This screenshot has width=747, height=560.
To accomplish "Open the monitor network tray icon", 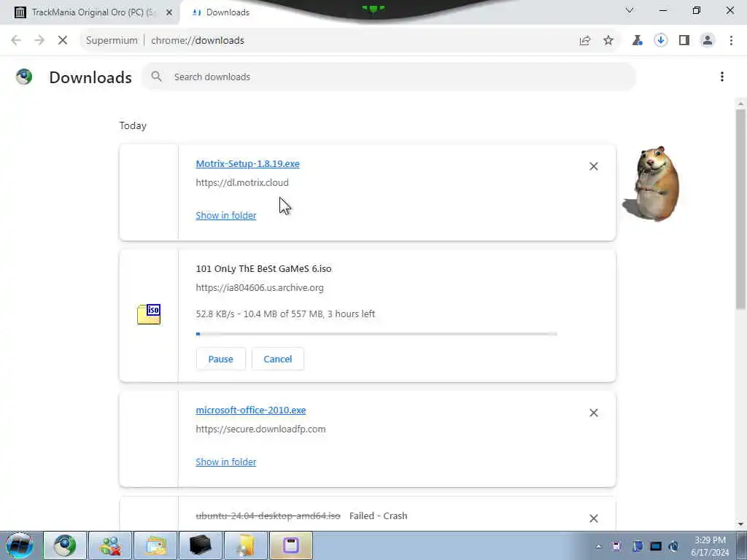I will click(656, 546).
